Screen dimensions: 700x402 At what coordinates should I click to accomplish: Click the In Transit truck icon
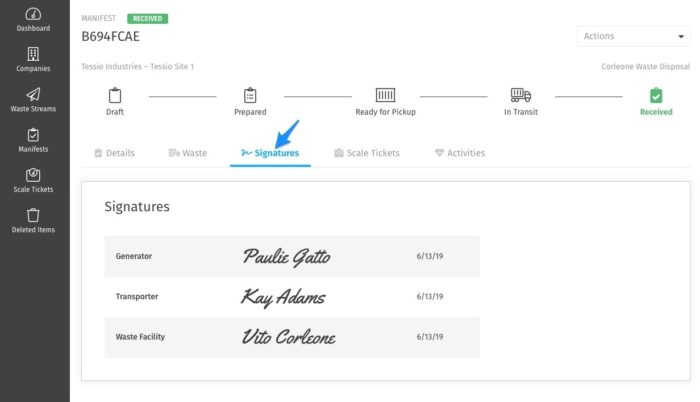click(x=521, y=95)
